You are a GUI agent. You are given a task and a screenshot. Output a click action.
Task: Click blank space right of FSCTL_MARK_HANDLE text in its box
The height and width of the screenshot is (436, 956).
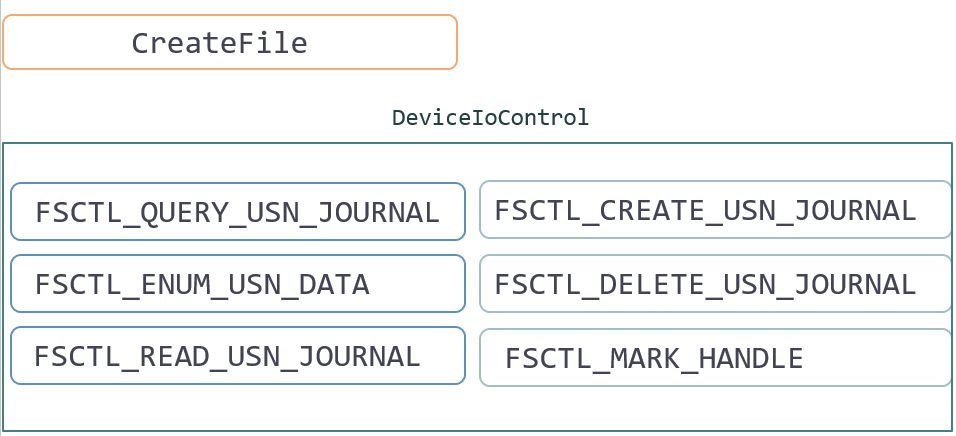click(x=875, y=359)
